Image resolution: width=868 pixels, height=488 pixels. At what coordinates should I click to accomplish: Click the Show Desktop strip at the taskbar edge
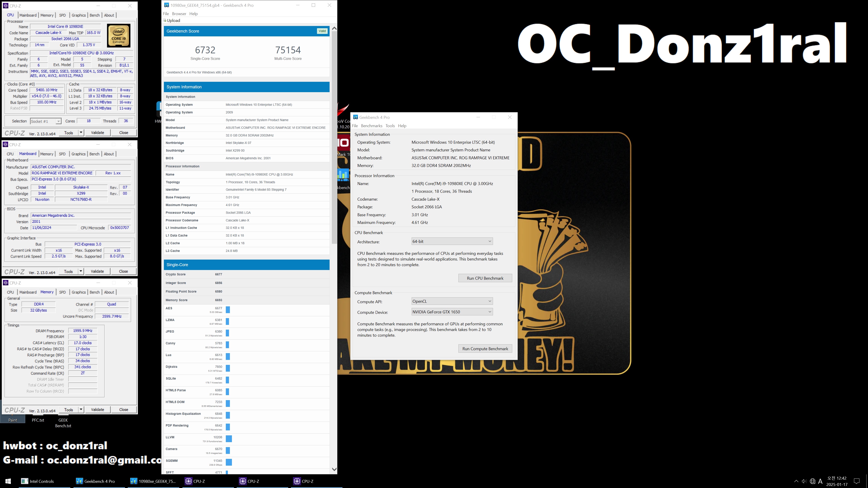pyautogui.click(x=867, y=481)
